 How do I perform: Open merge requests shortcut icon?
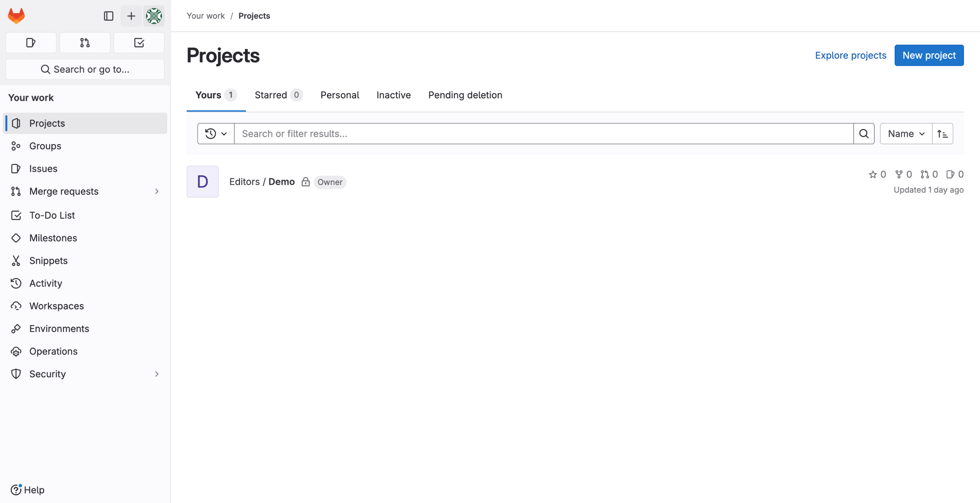pos(85,42)
